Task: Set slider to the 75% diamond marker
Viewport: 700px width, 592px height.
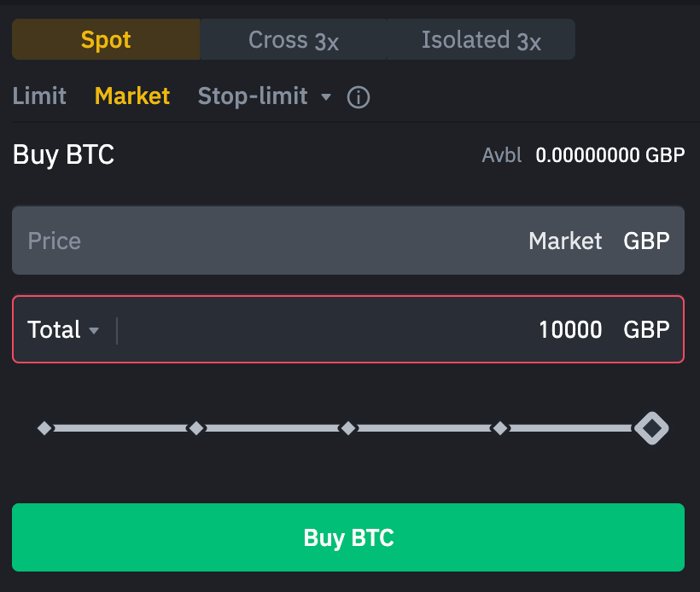Action: 500,427
